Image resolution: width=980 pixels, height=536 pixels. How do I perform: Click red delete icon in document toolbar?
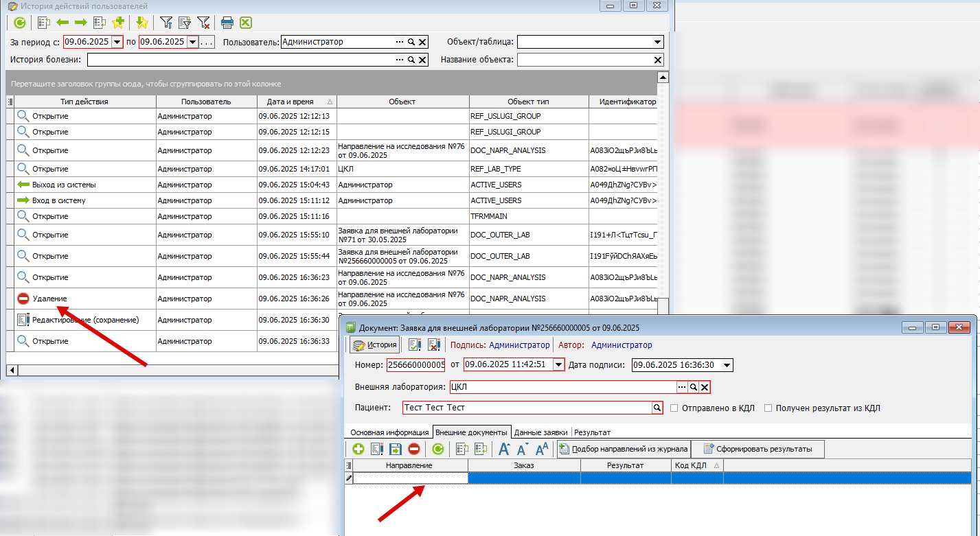coord(413,449)
